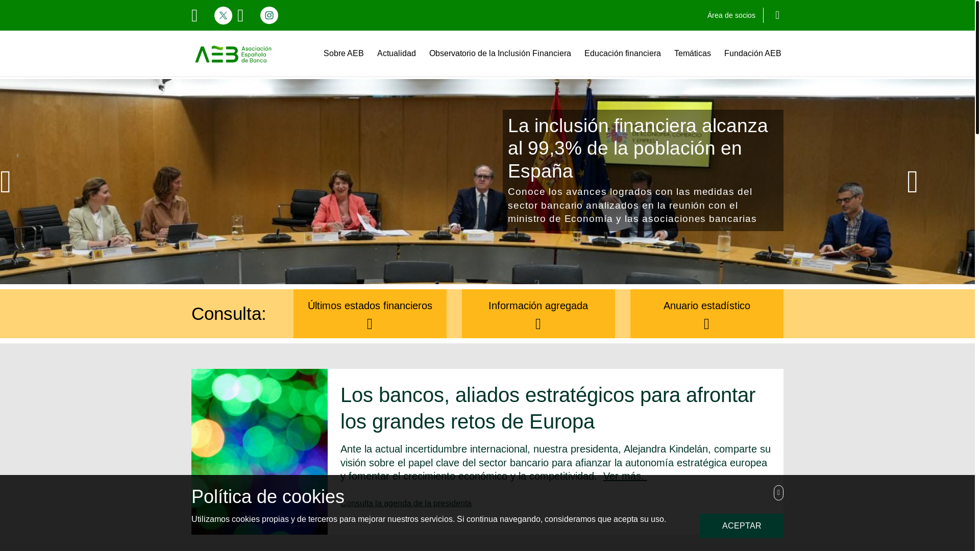This screenshot has width=980, height=551.
Task: Open the Fundación AEB menu
Action: click(752, 54)
